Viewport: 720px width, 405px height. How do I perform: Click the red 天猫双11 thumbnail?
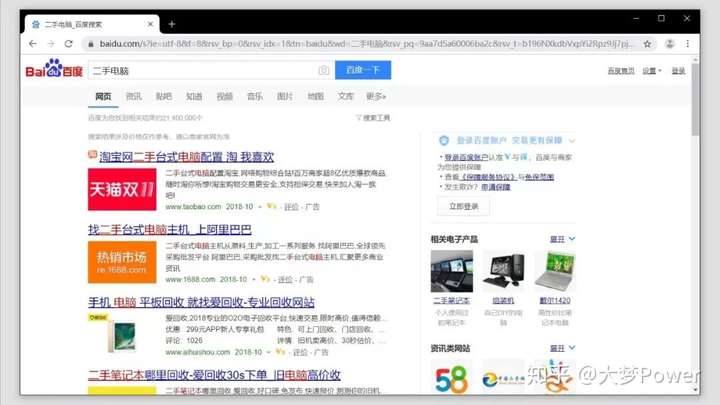click(x=122, y=189)
